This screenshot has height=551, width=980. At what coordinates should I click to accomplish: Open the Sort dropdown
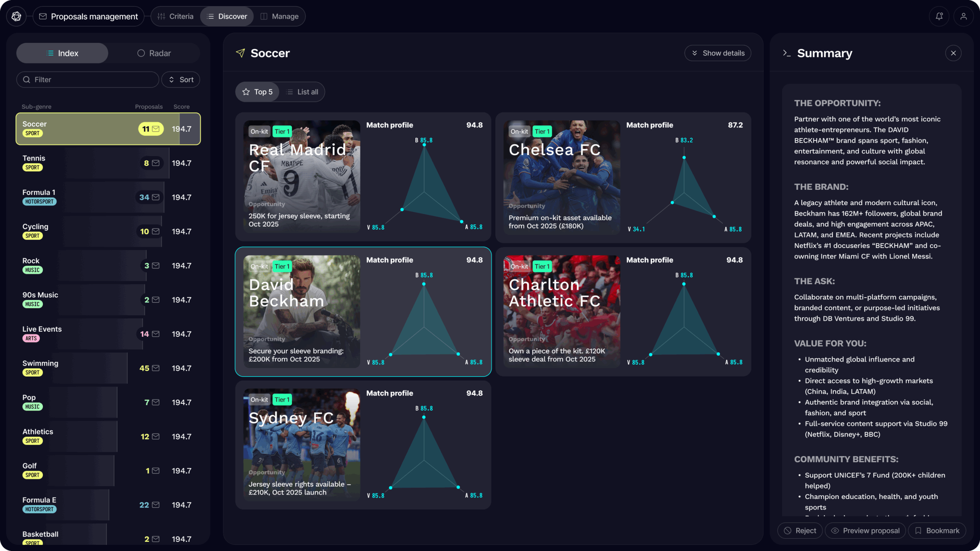[x=181, y=80]
